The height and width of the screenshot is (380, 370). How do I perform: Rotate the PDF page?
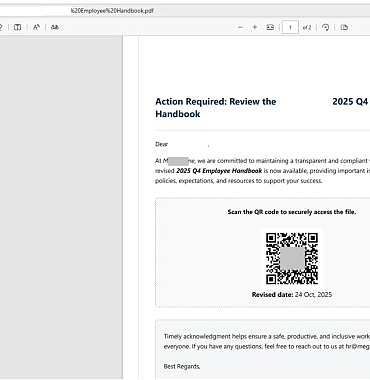[x=326, y=27]
